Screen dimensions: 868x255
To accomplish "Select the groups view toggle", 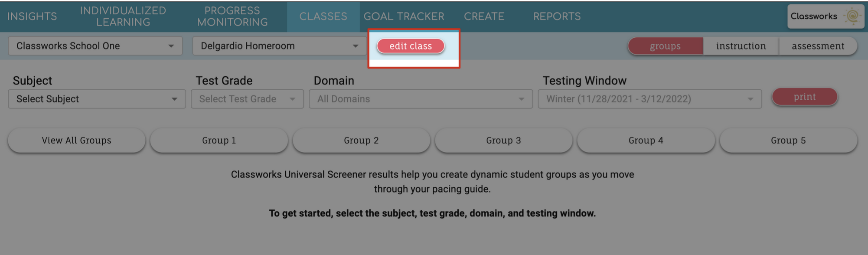I will pyautogui.click(x=665, y=46).
